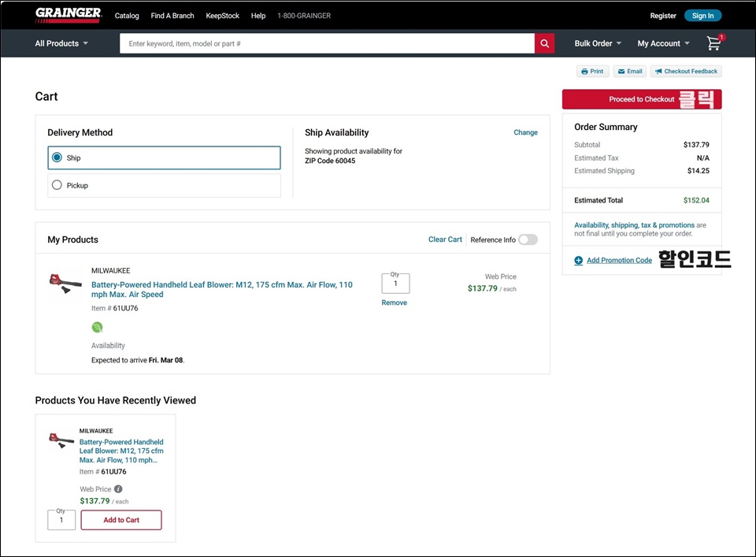Image resolution: width=756 pixels, height=557 pixels.
Task: Click the Web Price info icon
Action: 118,489
